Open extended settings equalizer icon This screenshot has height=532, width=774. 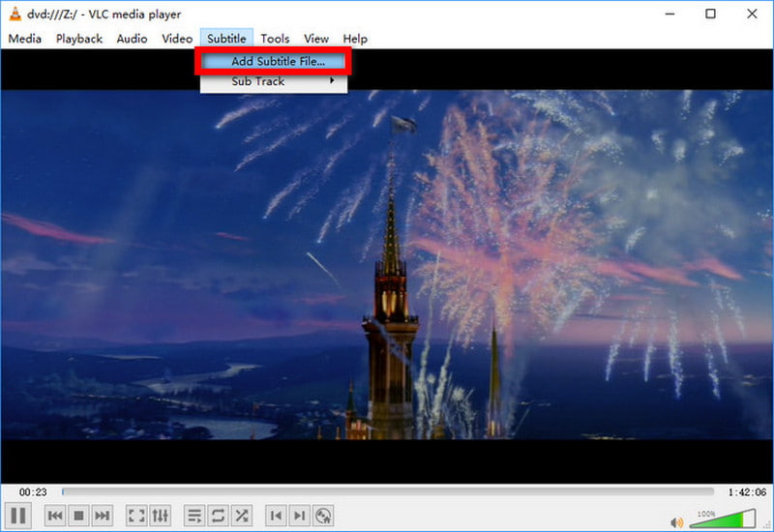coord(161,516)
